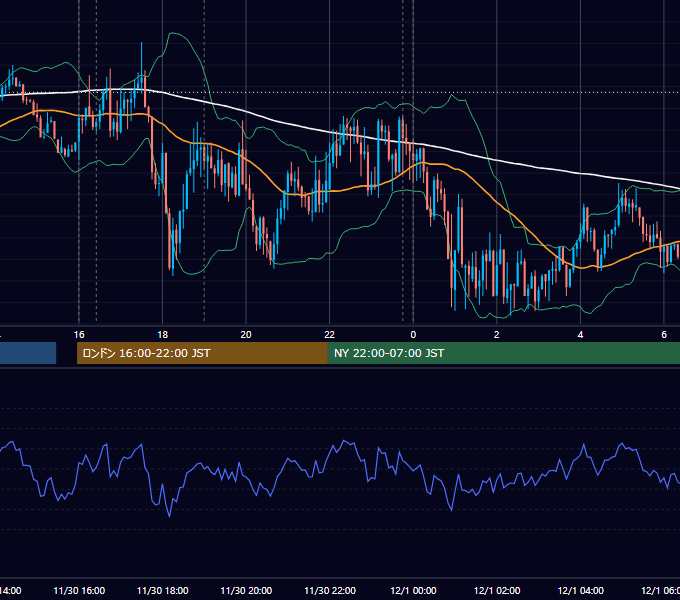
Task: Select the 18 hour axis label
Action: coord(163,335)
